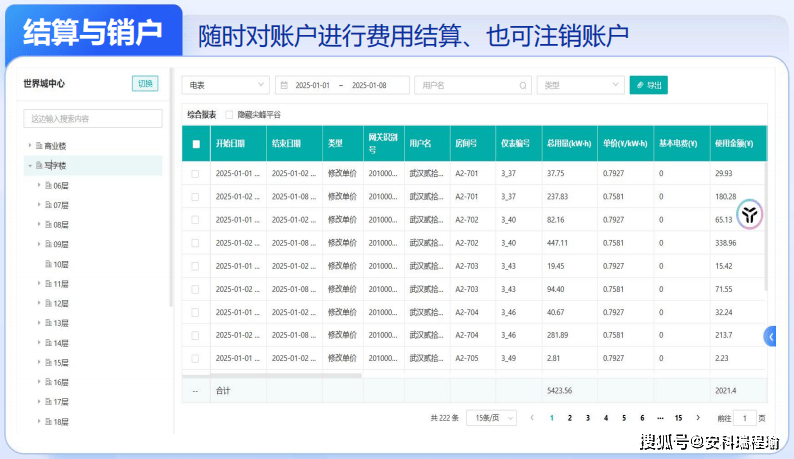Select the 12层 floor in tree
Viewport: 794px width, 459px height.
(61, 303)
